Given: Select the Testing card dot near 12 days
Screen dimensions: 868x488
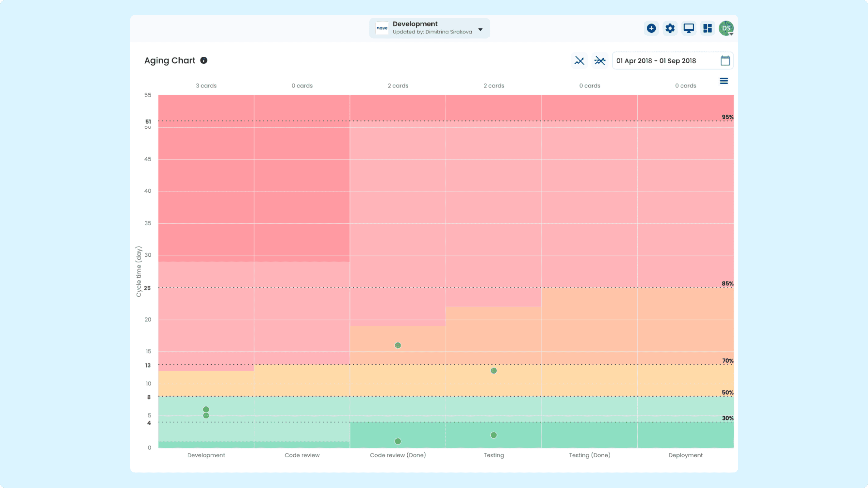Looking at the screenshot, I should (494, 371).
